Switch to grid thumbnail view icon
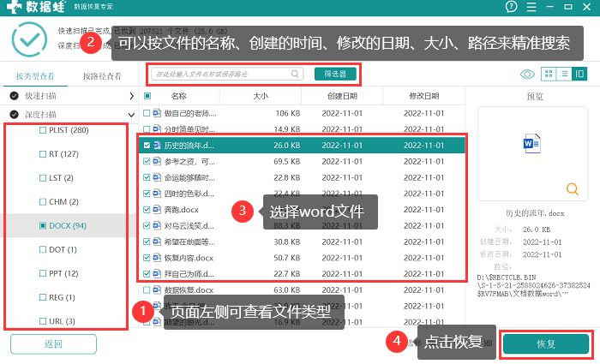600x364 pixels. coord(549,74)
